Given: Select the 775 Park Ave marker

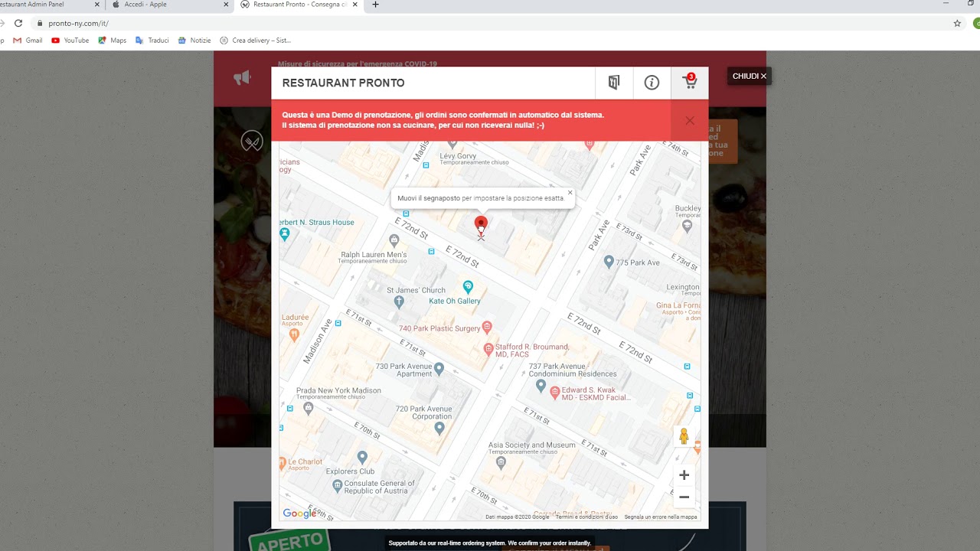Looking at the screenshot, I should (x=609, y=262).
